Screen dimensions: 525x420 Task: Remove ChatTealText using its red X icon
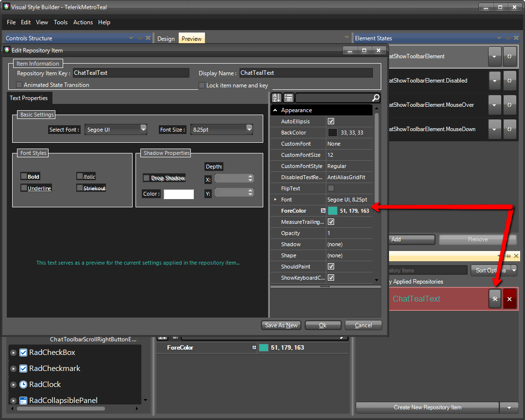click(x=509, y=299)
